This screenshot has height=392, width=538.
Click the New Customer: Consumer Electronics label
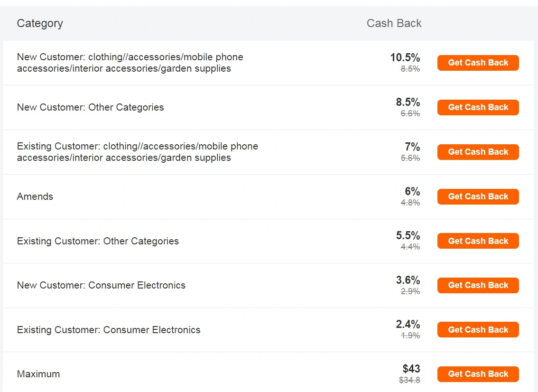(x=101, y=285)
